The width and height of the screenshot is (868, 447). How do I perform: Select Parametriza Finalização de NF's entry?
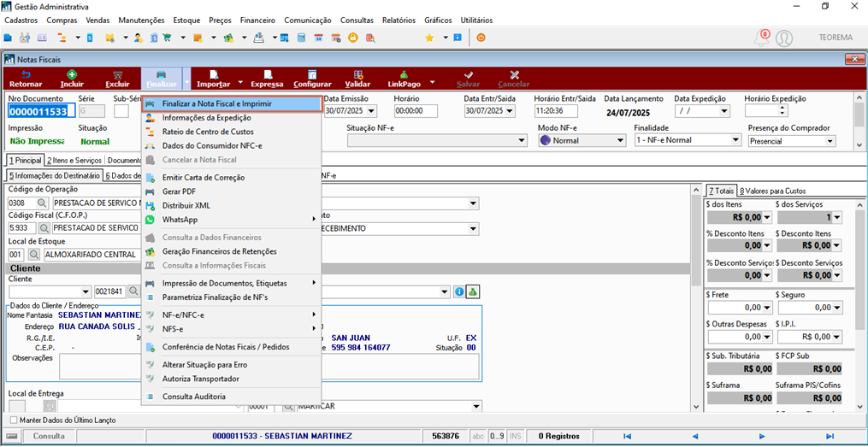click(232, 297)
